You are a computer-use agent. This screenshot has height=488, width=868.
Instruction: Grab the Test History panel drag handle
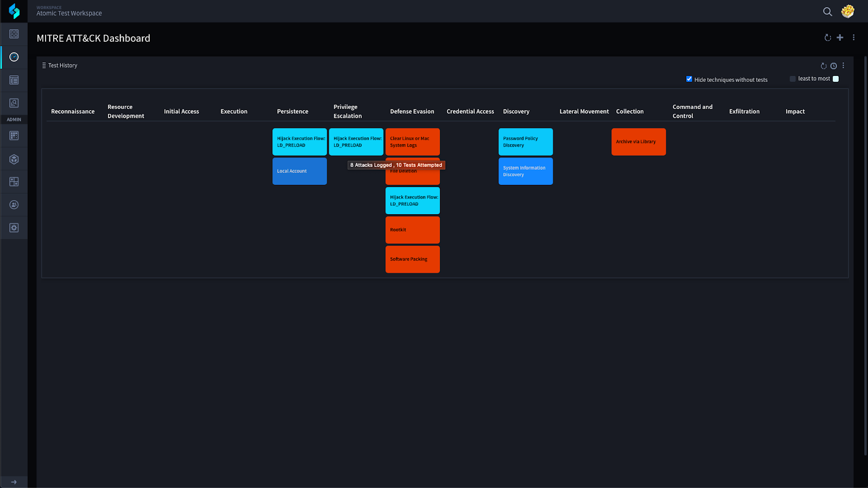(44, 65)
